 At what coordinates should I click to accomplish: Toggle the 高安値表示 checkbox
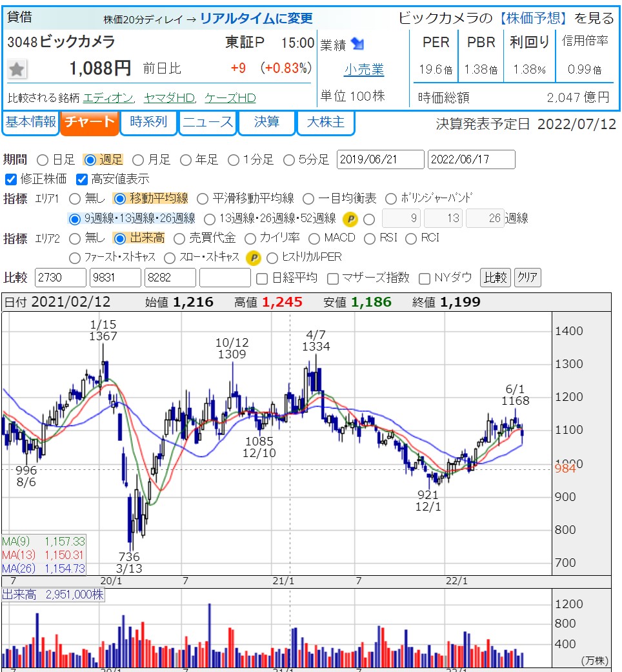82,179
